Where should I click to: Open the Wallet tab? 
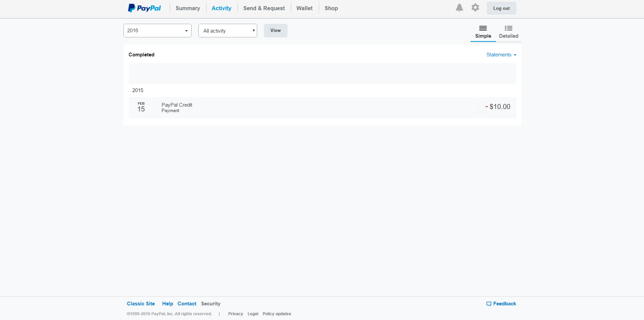click(x=304, y=8)
